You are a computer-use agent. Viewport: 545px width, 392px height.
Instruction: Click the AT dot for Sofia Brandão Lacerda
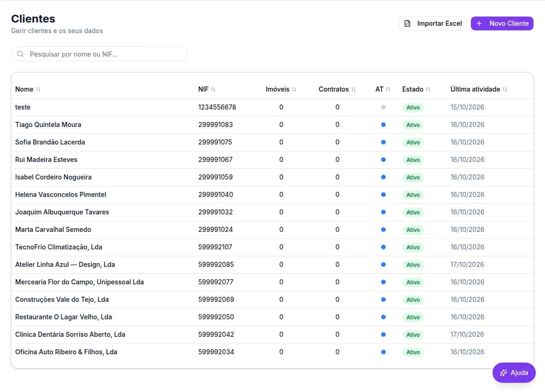[x=383, y=142]
